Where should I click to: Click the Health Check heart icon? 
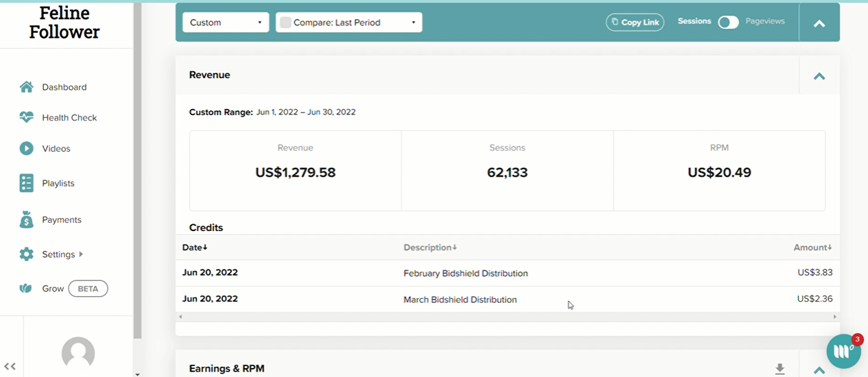tap(26, 117)
